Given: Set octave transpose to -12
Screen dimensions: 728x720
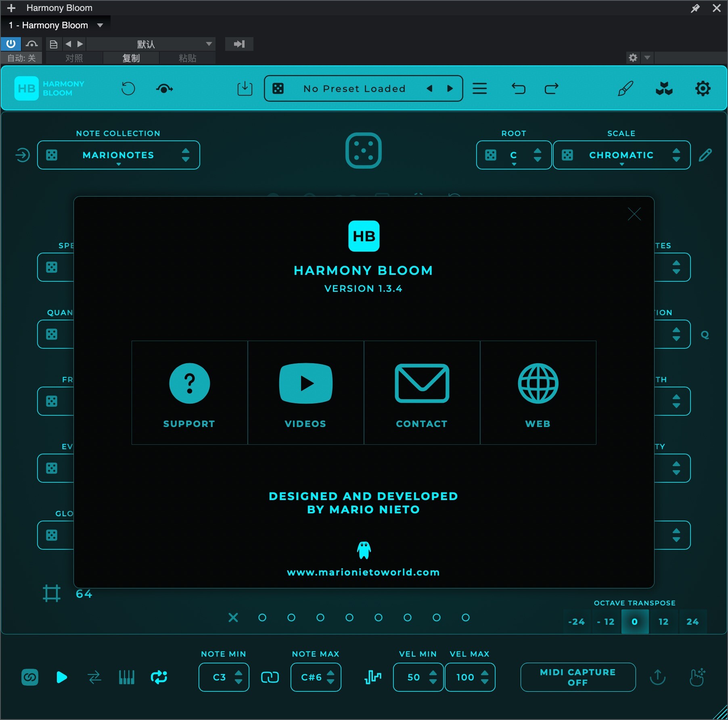Looking at the screenshot, I should tap(606, 622).
